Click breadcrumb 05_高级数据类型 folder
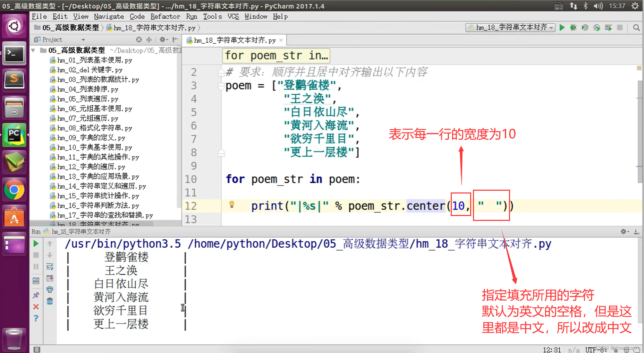Viewport: 644px width, 353px height. pyautogui.click(x=67, y=28)
